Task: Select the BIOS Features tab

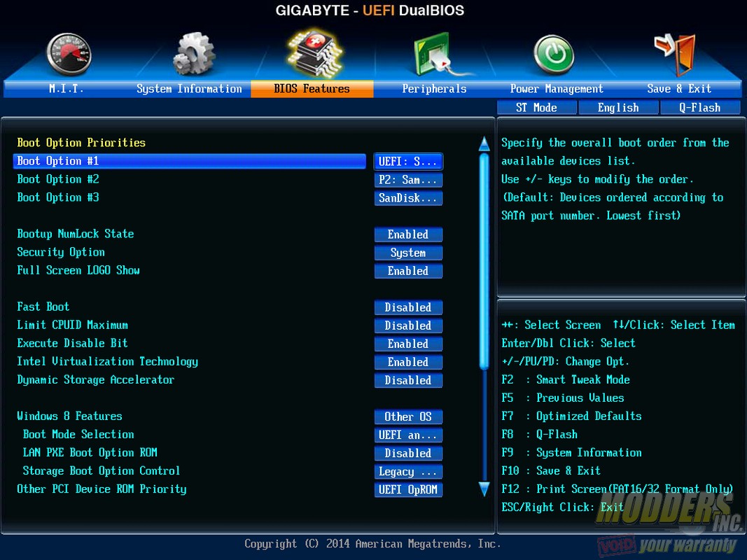Action: tap(312, 89)
